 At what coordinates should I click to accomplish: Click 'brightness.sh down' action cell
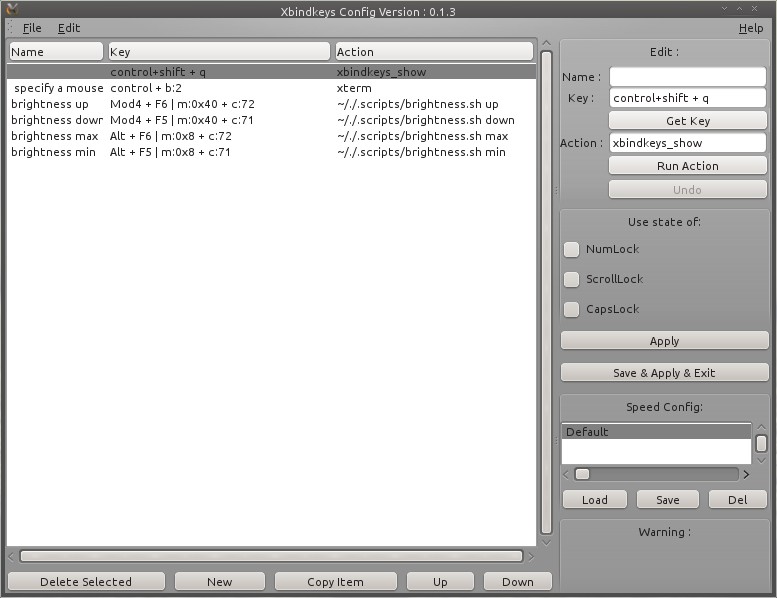click(426, 120)
